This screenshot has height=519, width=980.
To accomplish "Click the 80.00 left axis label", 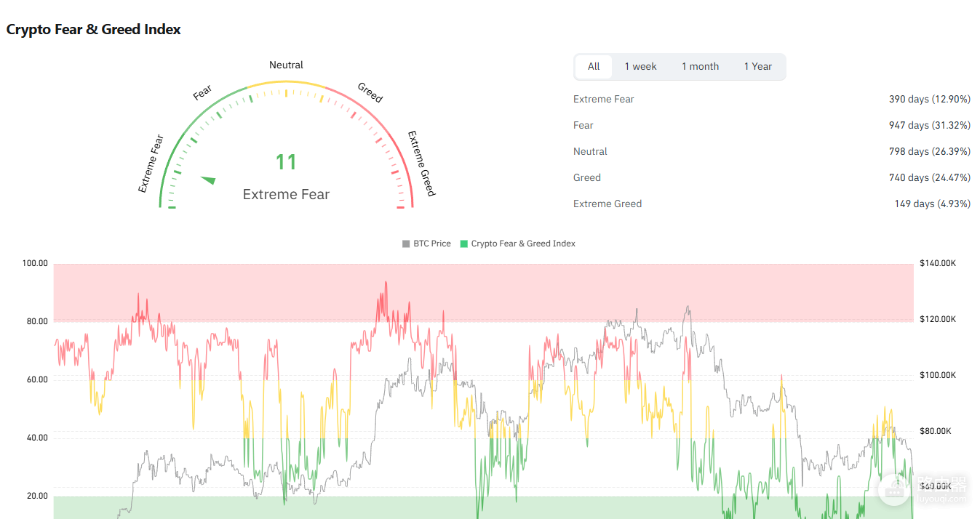I will [x=37, y=321].
